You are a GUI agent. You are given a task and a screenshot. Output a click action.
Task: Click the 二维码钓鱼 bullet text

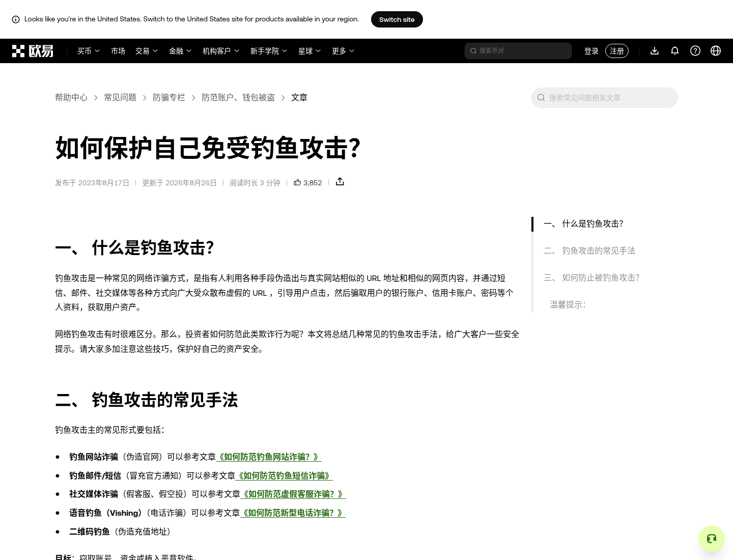(x=90, y=531)
